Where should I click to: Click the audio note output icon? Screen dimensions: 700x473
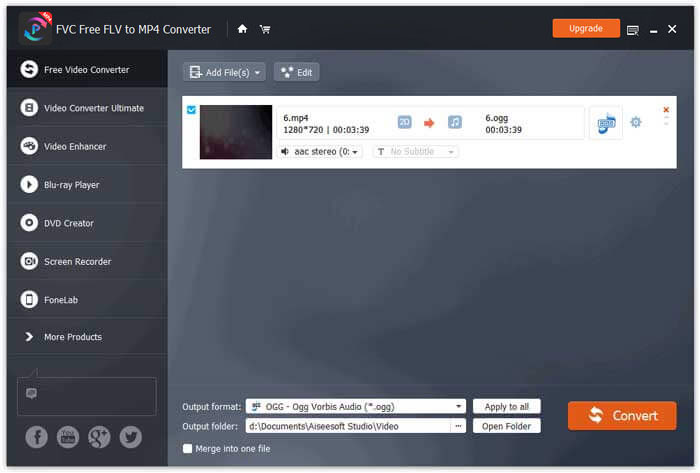[454, 122]
